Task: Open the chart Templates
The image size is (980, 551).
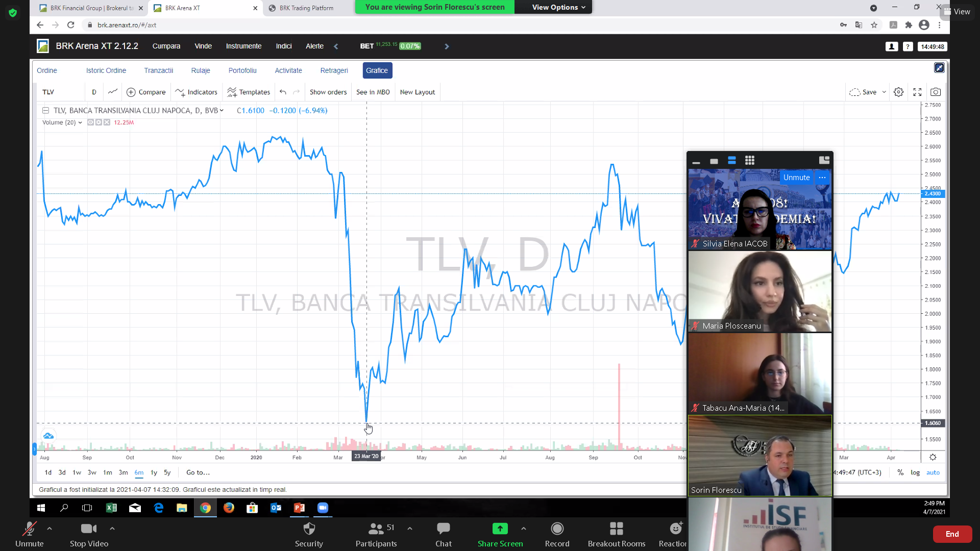Action: point(249,92)
